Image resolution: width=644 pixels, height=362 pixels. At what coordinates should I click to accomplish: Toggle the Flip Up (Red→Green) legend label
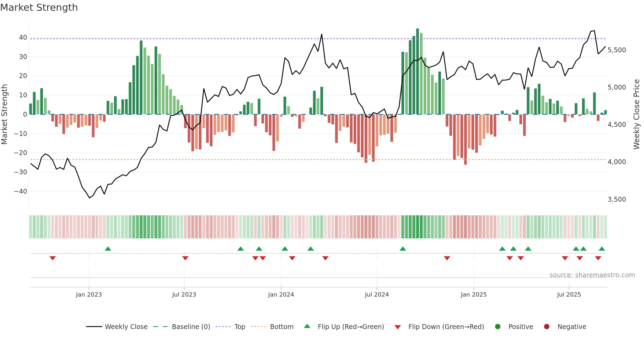coord(351,327)
